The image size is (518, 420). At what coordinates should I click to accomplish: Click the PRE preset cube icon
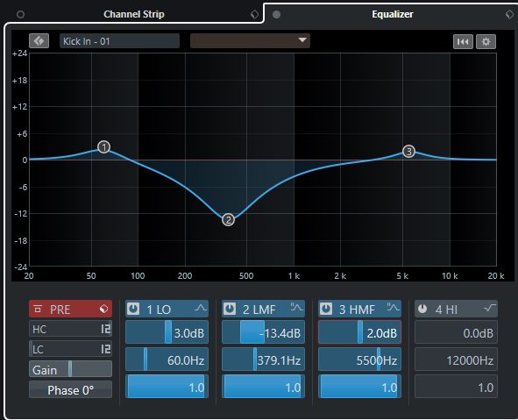[x=104, y=309]
